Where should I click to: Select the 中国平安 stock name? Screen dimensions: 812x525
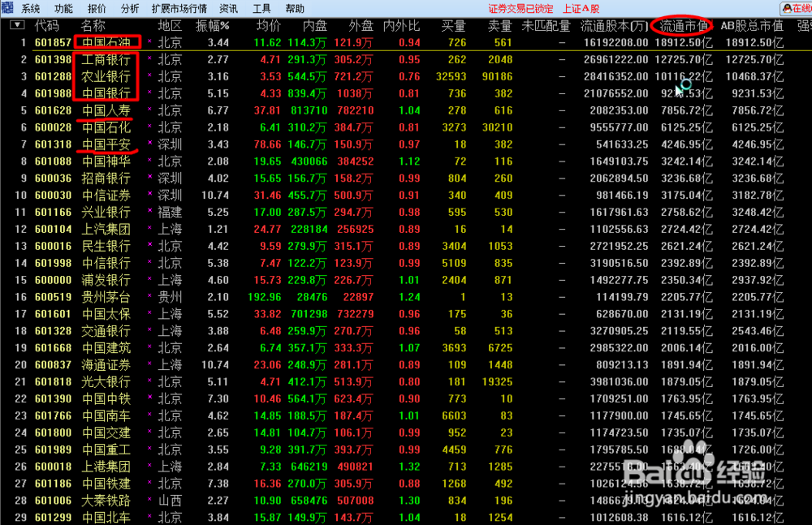click(106, 144)
